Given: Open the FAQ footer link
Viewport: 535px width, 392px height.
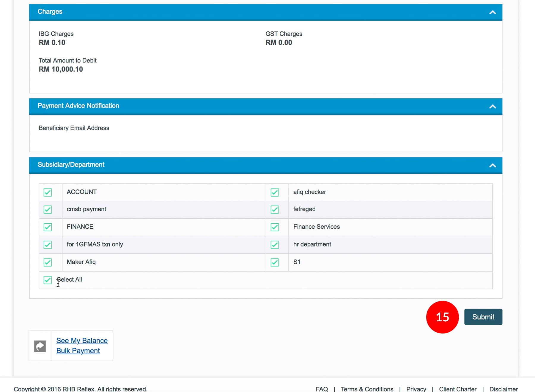Looking at the screenshot, I should click(322, 389).
